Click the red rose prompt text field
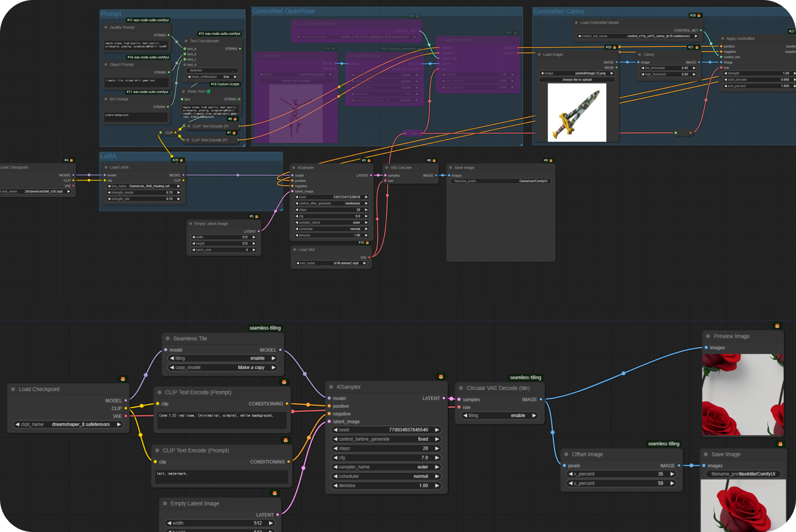 pos(222,420)
